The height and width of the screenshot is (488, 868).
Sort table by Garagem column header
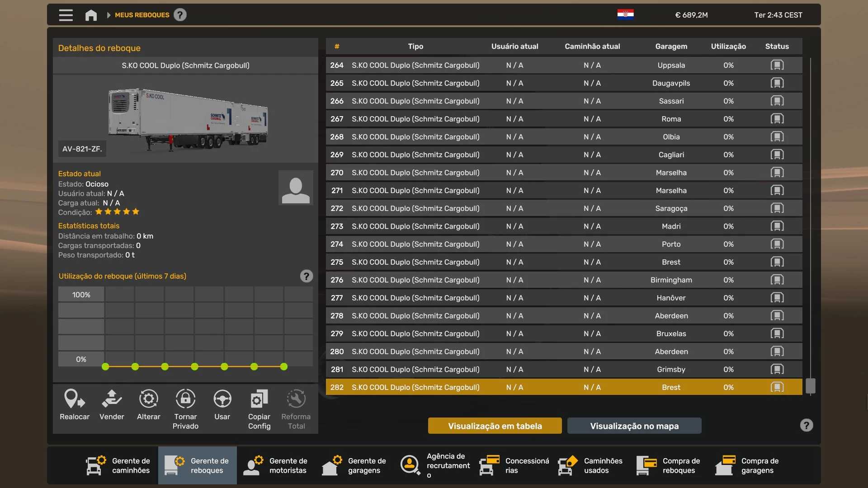pyautogui.click(x=671, y=46)
